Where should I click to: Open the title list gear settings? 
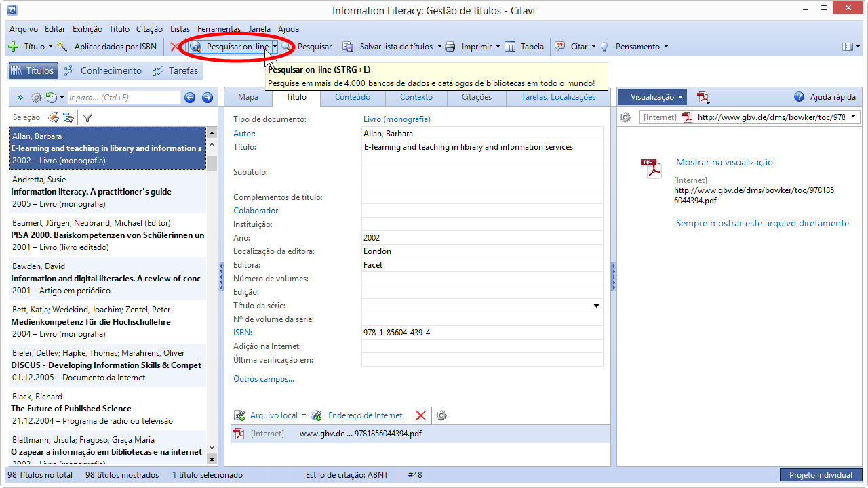[37, 98]
